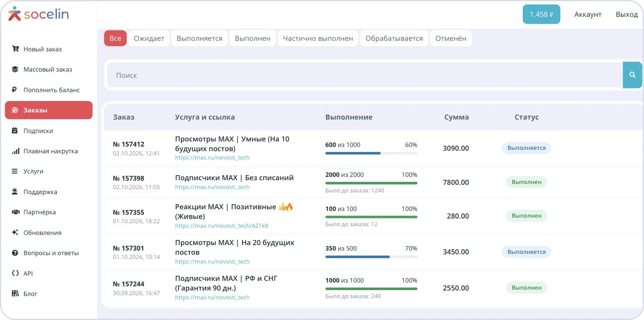Click the target icon beside Заказы
Viewport: 644px width, 320px height.
15,110
